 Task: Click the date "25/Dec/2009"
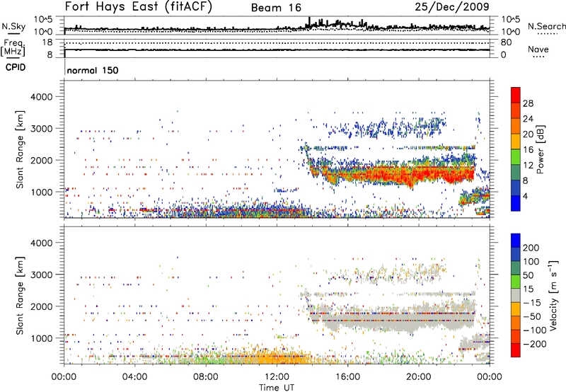[452, 7]
